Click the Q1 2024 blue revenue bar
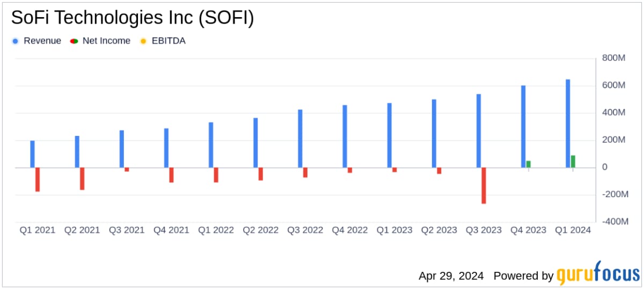 568,124
